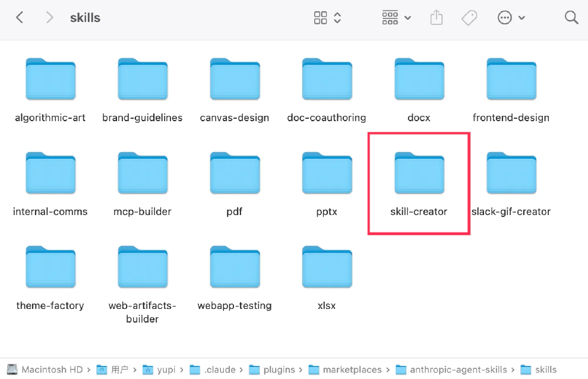
Task: Select the slack-gif-creator folder icon
Action: [x=511, y=173]
